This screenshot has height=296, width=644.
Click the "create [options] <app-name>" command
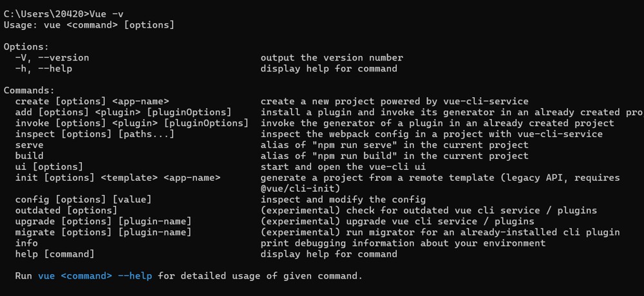coord(92,102)
